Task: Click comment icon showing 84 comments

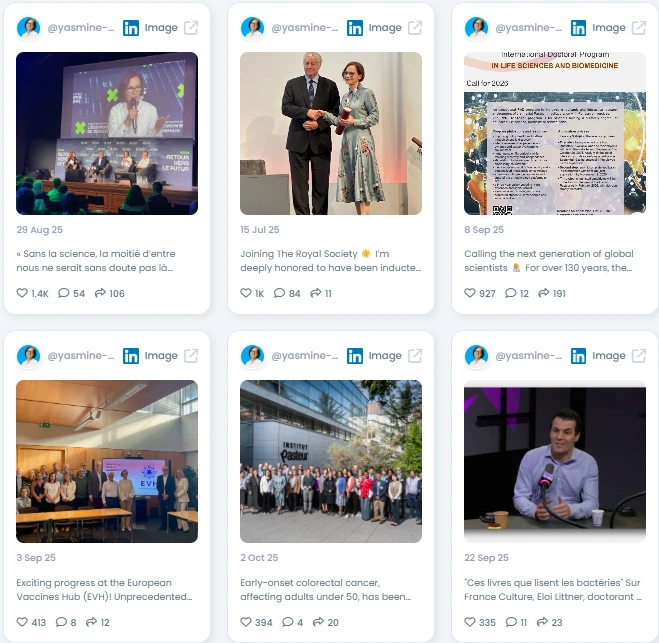Action: point(279,293)
